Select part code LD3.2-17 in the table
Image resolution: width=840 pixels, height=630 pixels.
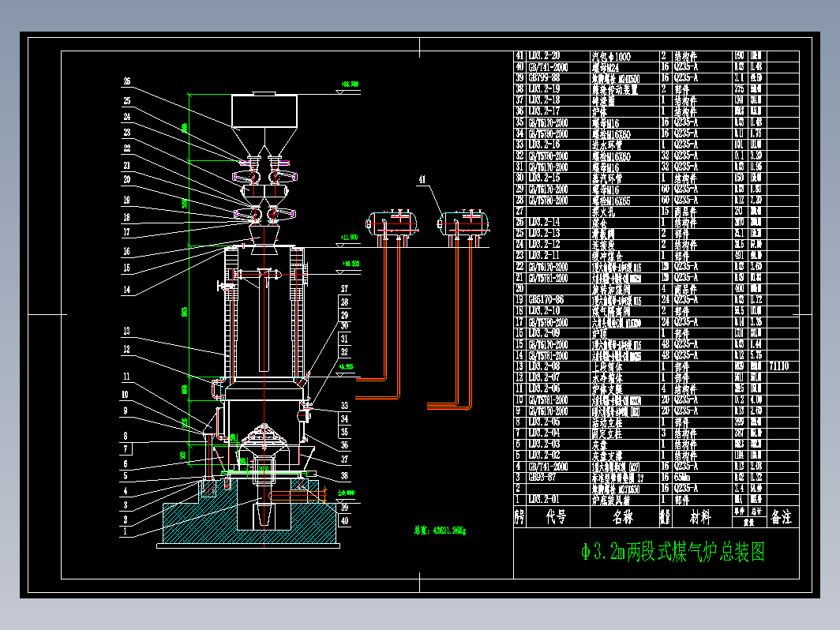click(x=544, y=111)
